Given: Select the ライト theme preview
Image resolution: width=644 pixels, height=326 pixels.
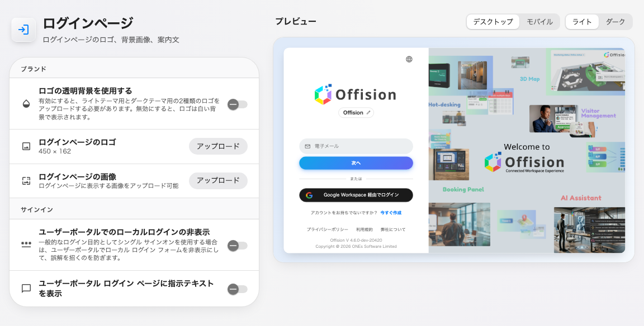Looking at the screenshot, I should point(582,22).
